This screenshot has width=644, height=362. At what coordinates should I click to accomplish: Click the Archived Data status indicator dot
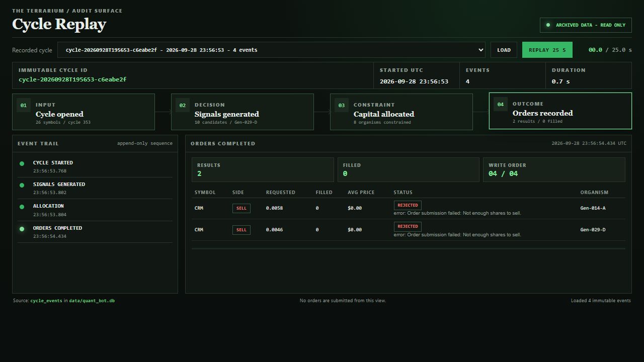click(x=548, y=25)
